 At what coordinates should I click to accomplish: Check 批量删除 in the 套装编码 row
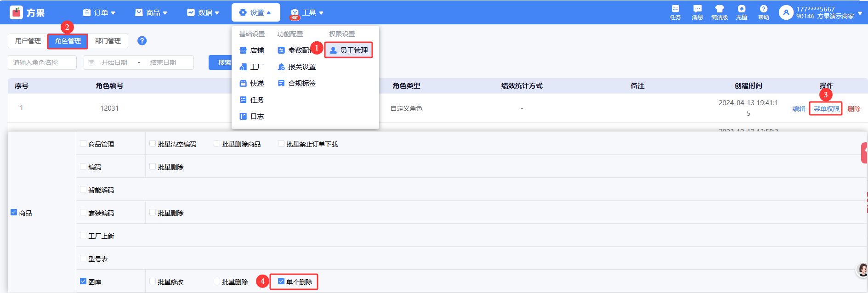(153, 212)
